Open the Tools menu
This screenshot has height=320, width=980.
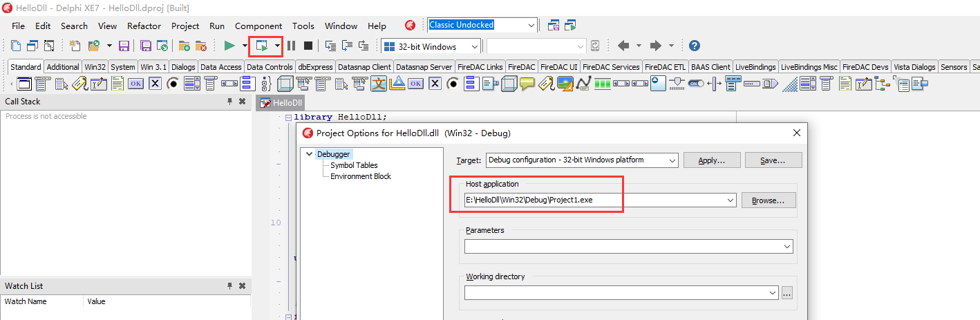tap(303, 26)
